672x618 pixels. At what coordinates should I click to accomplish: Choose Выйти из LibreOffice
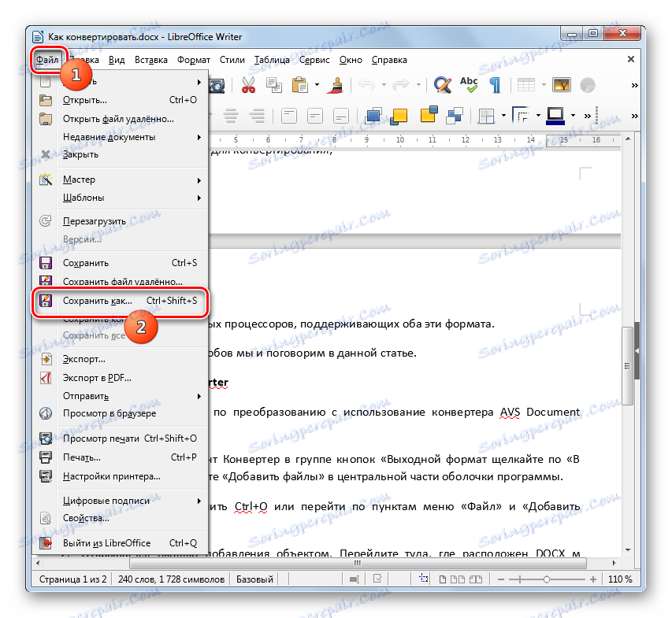(120, 543)
